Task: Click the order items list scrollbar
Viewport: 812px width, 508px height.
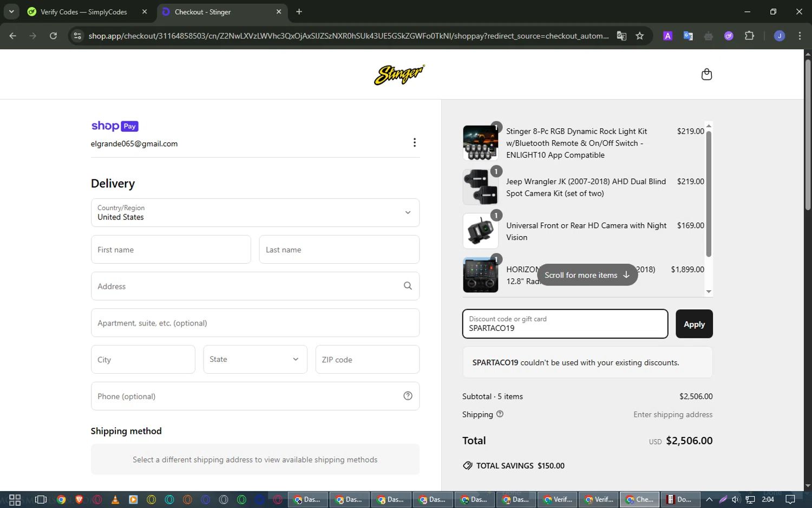Action: tap(709, 194)
